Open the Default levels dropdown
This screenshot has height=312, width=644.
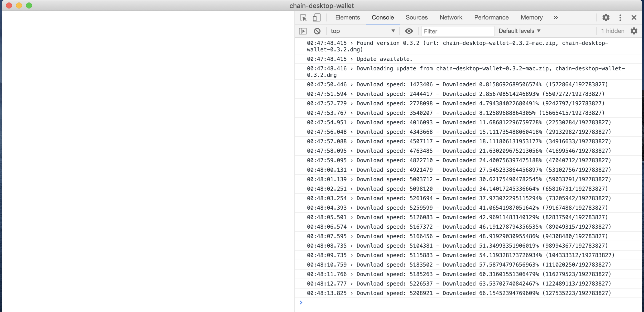click(x=519, y=31)
